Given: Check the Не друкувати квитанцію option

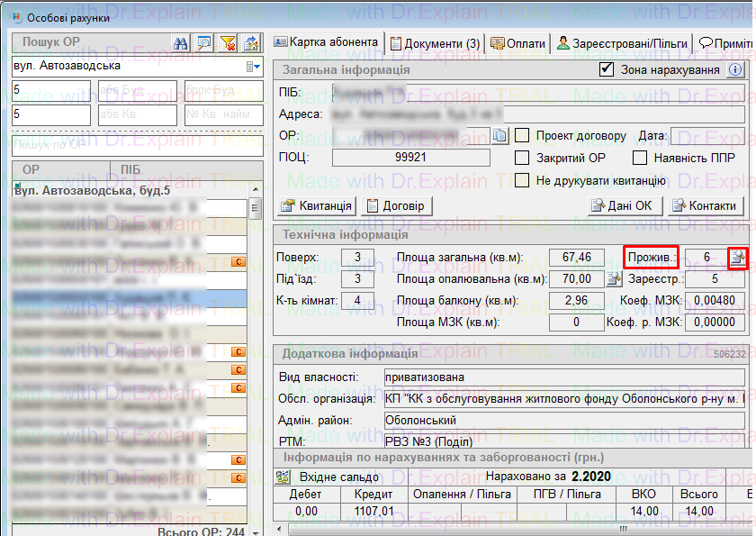Looking at the screenshot, I should [x=522, y=180].
